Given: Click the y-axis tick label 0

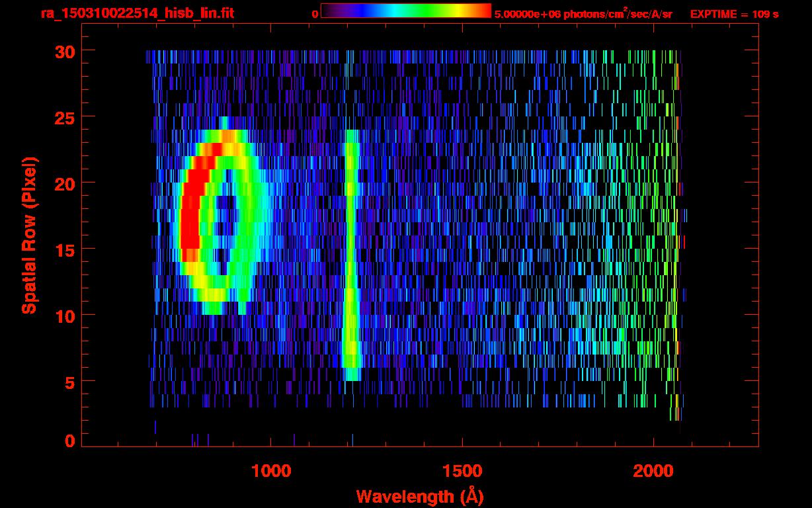Looking at the screenshot, I should pyautogui.click(x=70, y=441).
